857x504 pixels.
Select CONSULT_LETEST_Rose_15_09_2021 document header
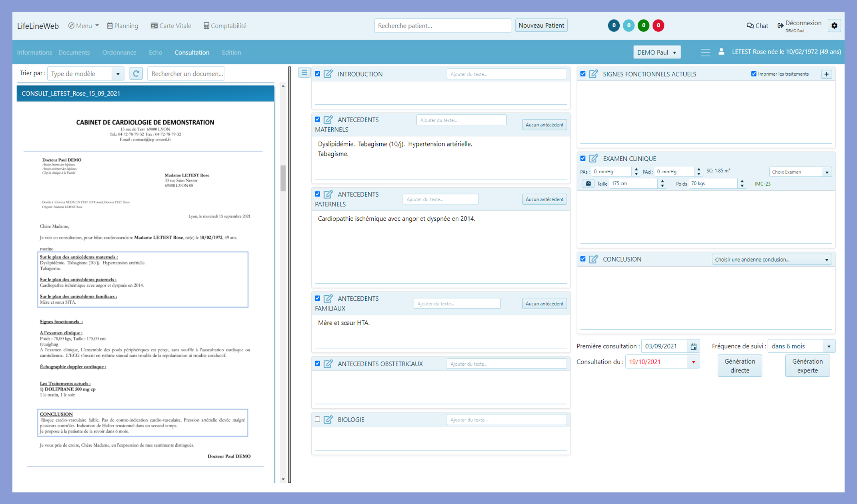tap(145, 93)
